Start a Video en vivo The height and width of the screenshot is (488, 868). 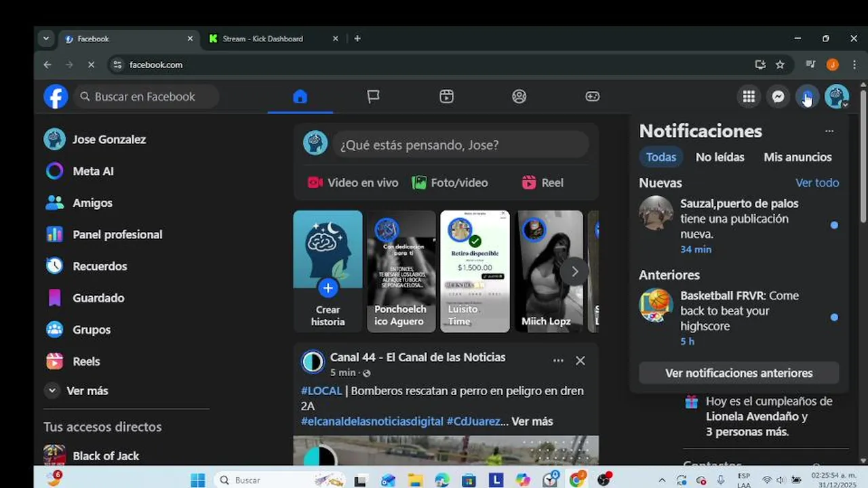click(353, 182)
